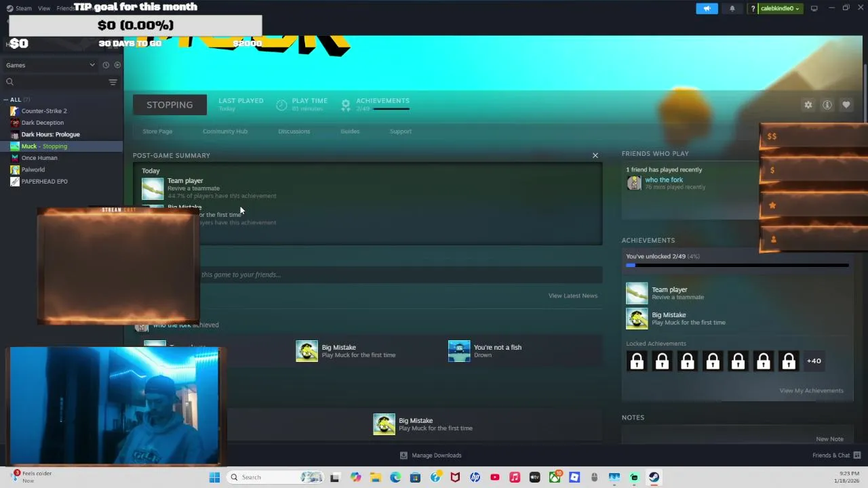This screenshot has height=488, width=868.
Task: Click the first locked achievement padlock
Action: coord(637,361)
